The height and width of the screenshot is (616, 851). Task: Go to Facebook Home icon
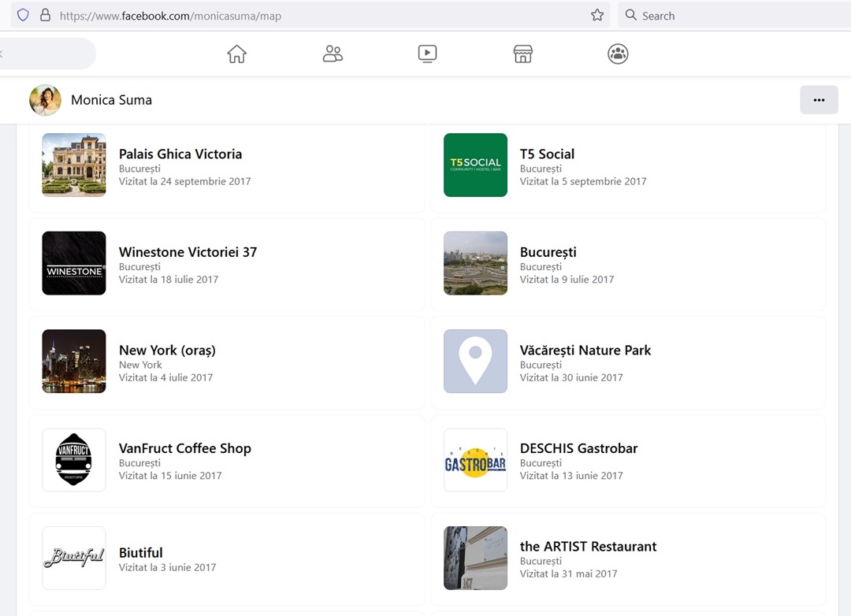coord(236,54)
